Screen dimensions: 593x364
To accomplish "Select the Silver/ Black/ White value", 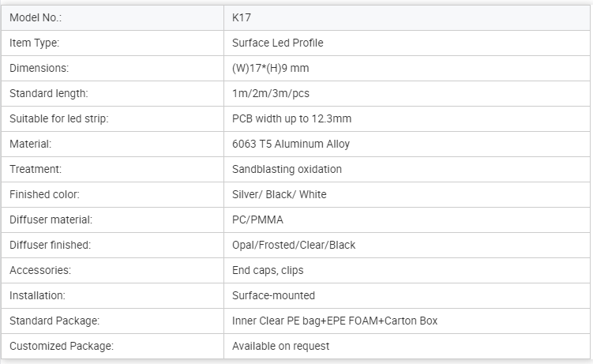I will tap(279, 195).
